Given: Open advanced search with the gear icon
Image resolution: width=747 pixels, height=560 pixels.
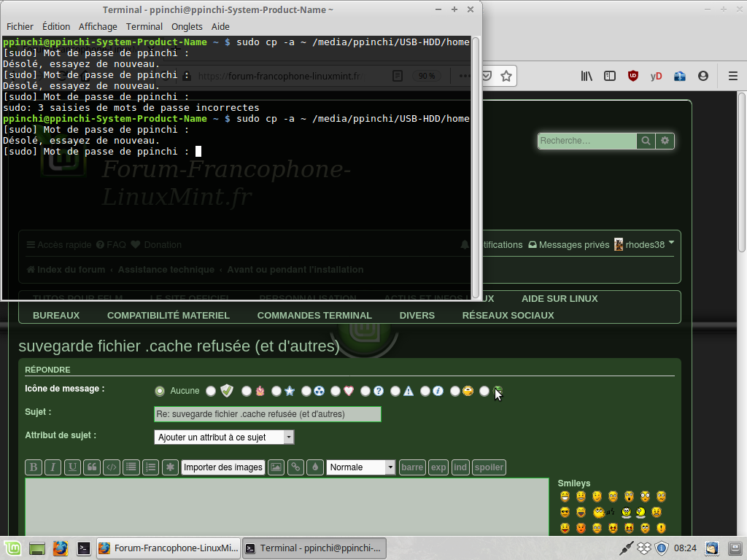Looking at the screenshot, I should (665, 141).
